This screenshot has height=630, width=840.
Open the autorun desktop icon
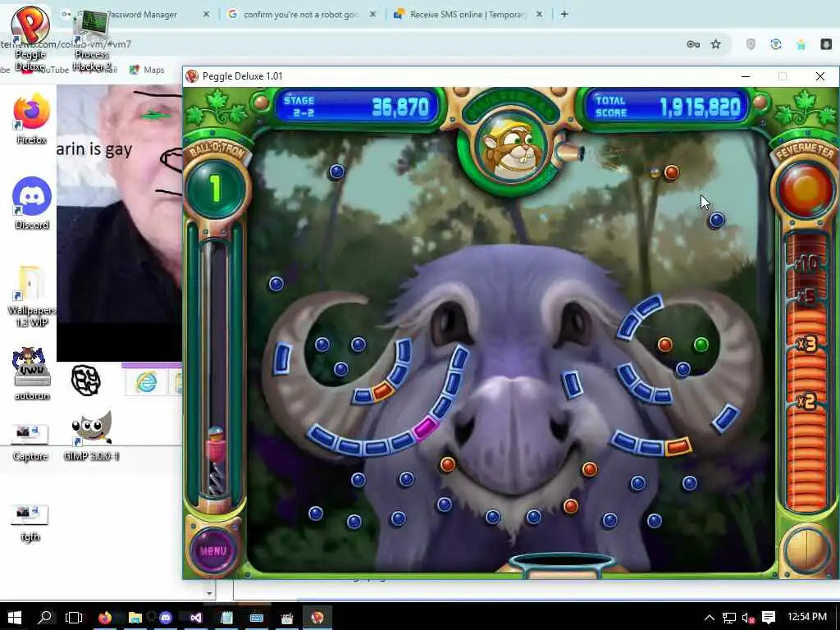tap(32, 374)
